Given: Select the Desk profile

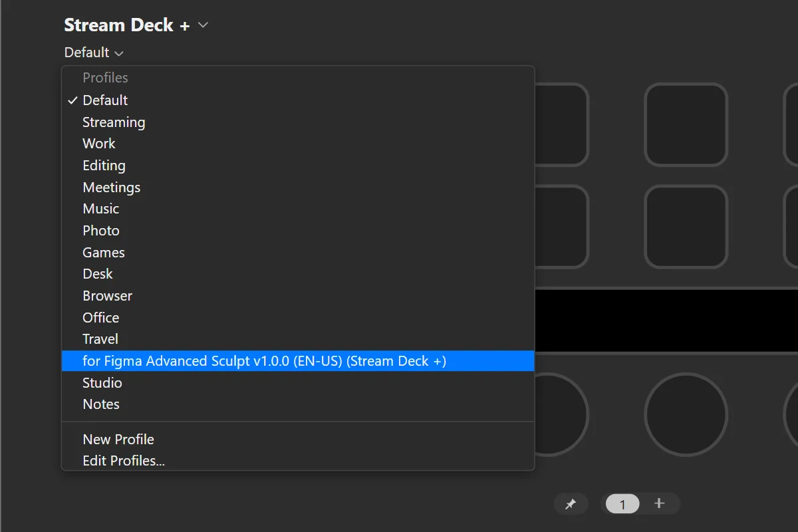Looking at the screenshot, I should pos(298,274).
